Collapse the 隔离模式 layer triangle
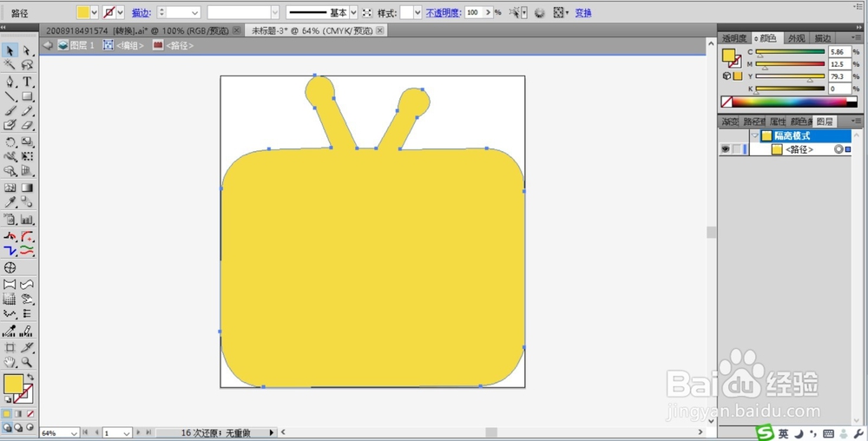This screenshot has height=441, width=868. tap(755, 135)
